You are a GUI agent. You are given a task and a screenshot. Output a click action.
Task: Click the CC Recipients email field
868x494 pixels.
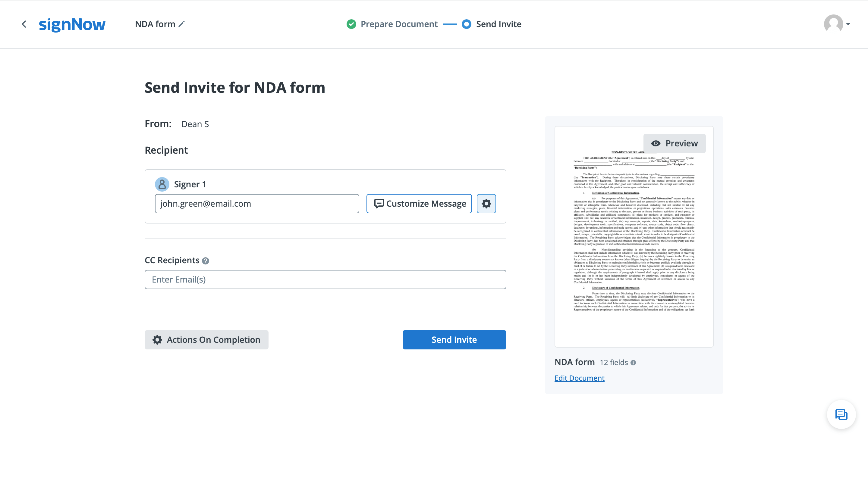[325, 280]
